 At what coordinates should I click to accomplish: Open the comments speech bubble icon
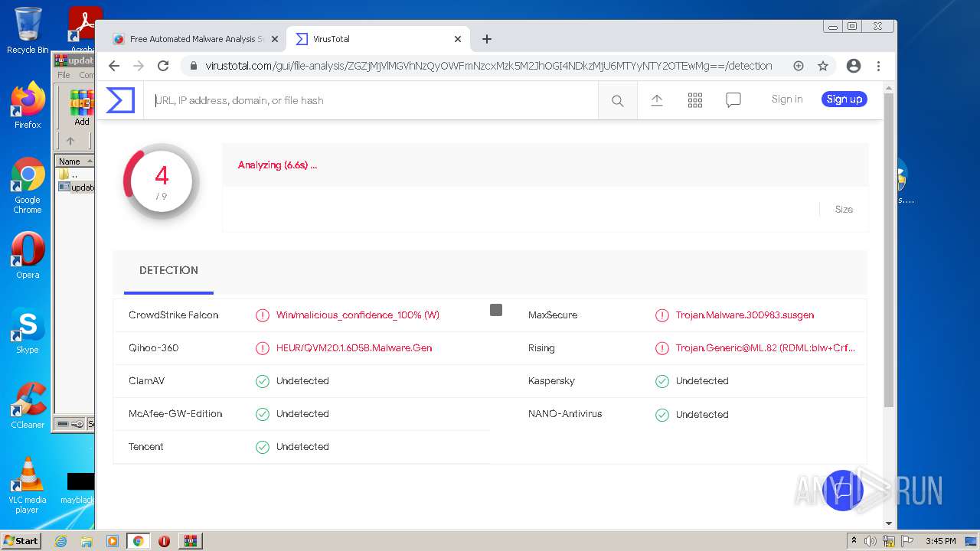click(733, 100)
